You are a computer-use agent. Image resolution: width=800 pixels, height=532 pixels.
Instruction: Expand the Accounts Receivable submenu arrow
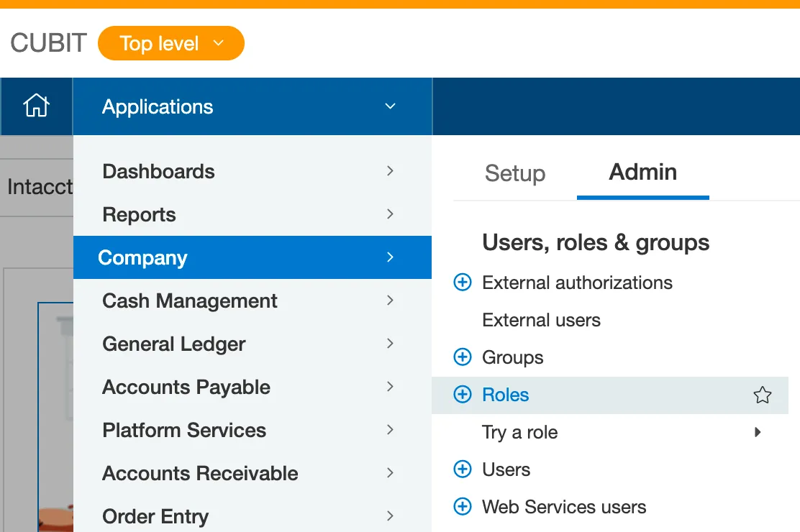[x=391, y=473]
